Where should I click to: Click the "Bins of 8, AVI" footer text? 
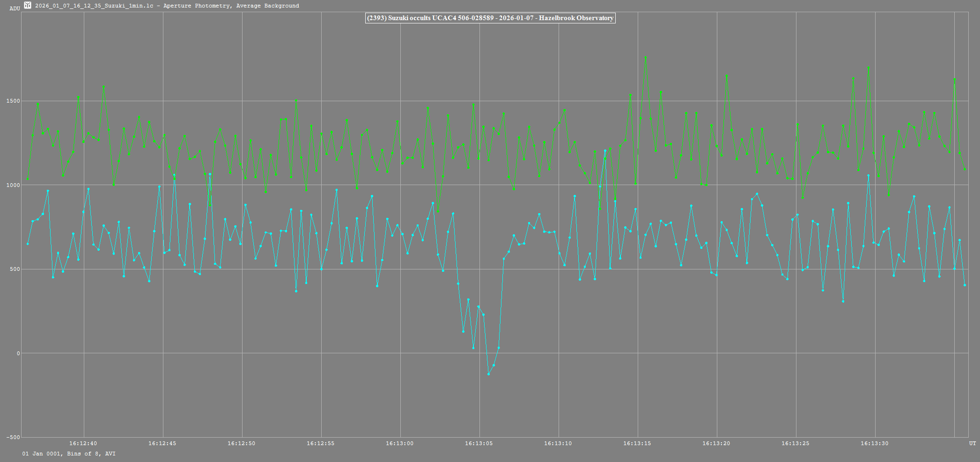[x=91, y=454]
